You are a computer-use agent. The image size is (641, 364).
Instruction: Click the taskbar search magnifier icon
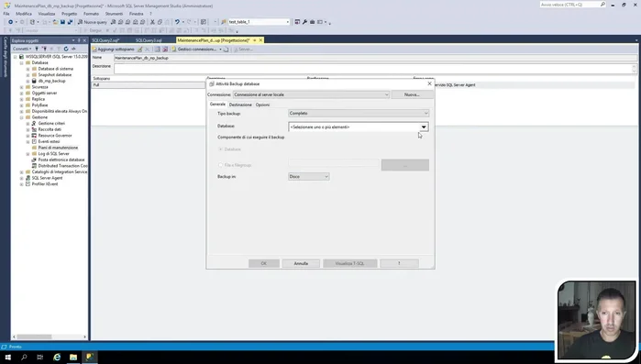coord(24,357)
